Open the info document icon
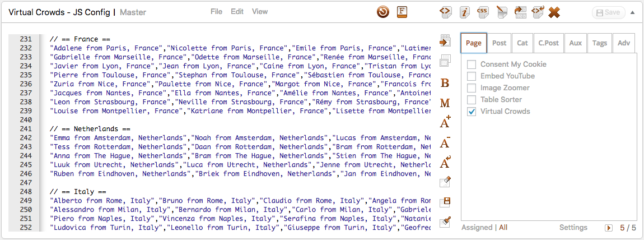This screenshot has width=644, height=240. tap(464, 12)
